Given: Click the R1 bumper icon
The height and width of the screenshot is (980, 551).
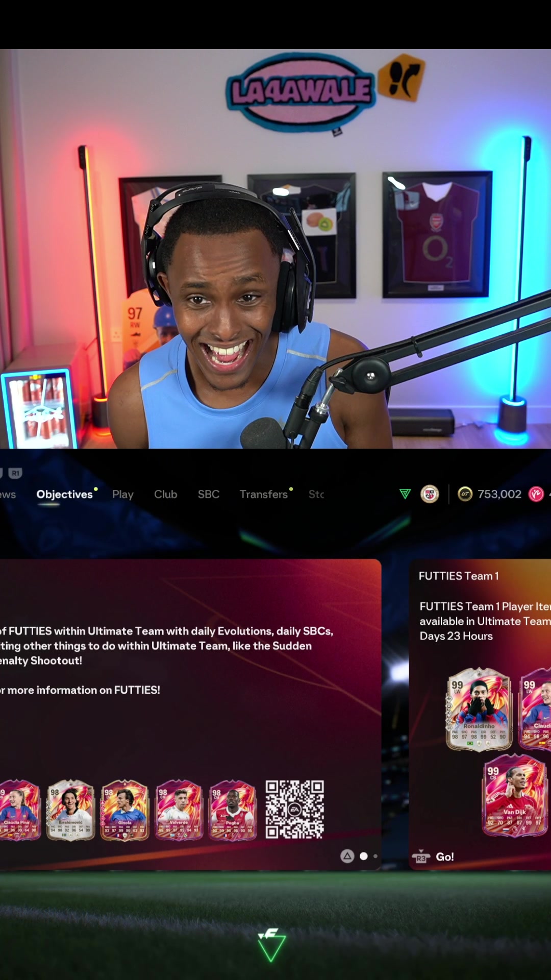Looking at the screenshot, I should point(15,473).
